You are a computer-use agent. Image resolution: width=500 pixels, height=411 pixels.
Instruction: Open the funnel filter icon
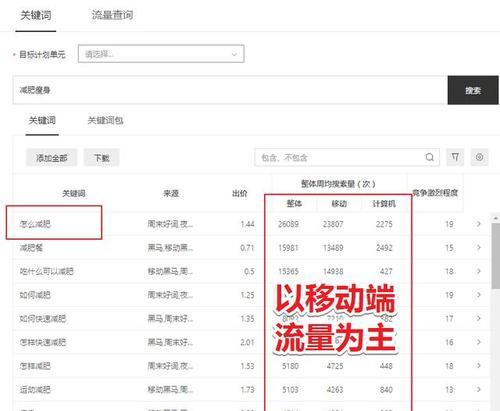(455, 157)
